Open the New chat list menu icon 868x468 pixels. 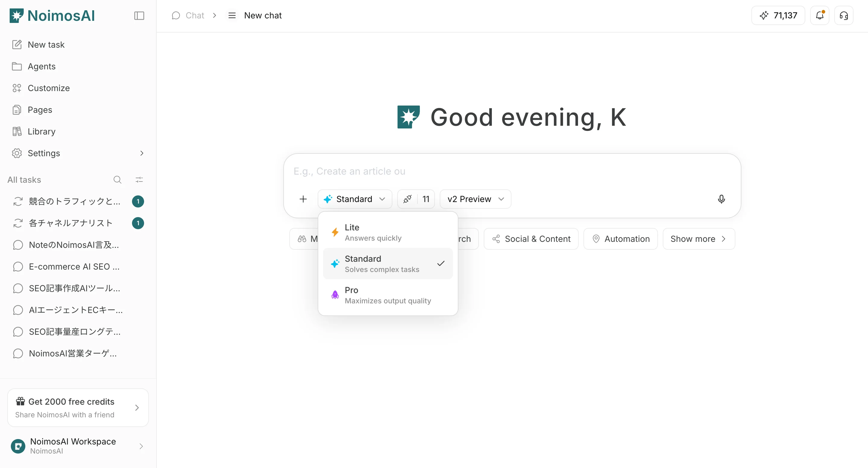click(x=232, y=15)
